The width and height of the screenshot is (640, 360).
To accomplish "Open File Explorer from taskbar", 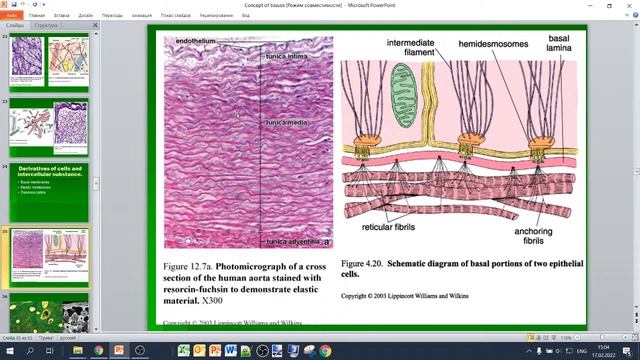I will click(78, 351).
